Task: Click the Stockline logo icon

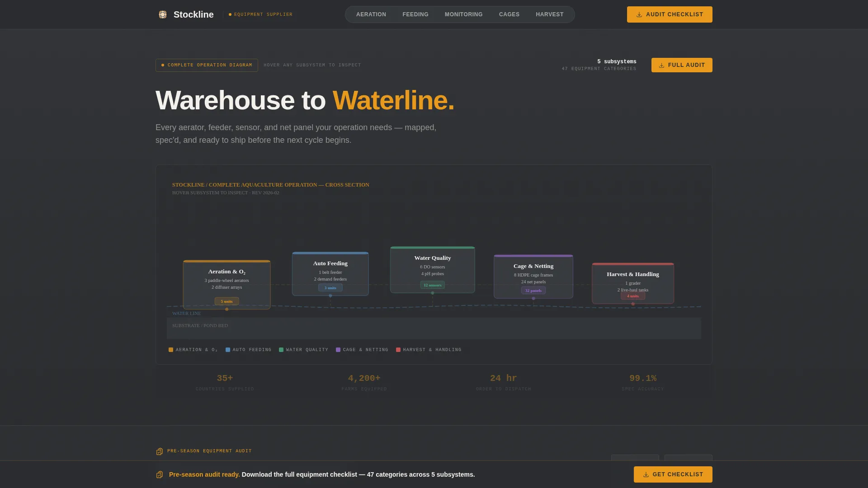Action: (163, 14)
